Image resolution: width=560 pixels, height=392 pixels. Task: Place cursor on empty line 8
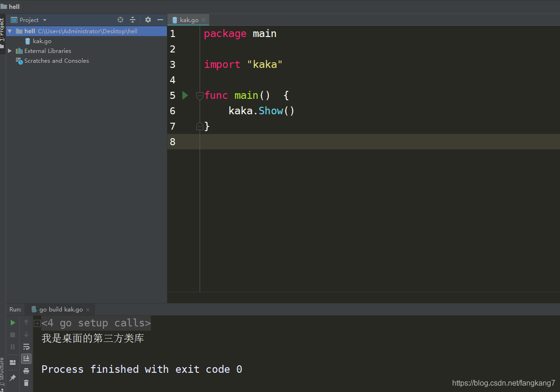(x=380, y=142)
